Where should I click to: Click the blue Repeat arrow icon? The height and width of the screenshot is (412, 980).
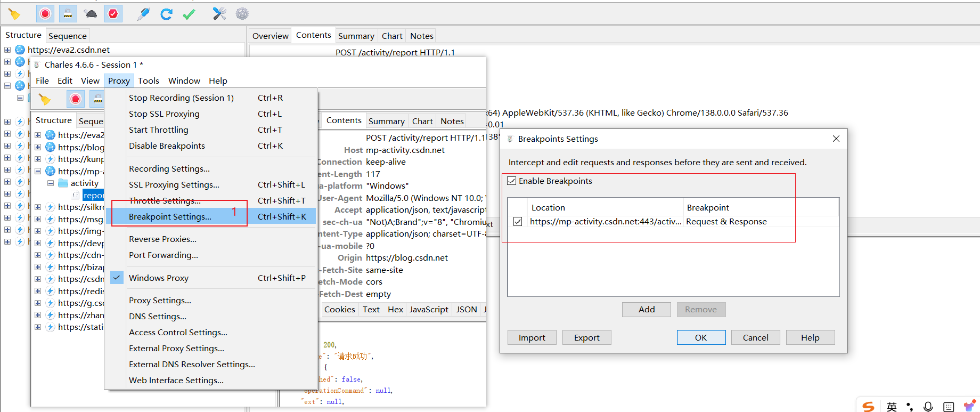pos(166,14)
